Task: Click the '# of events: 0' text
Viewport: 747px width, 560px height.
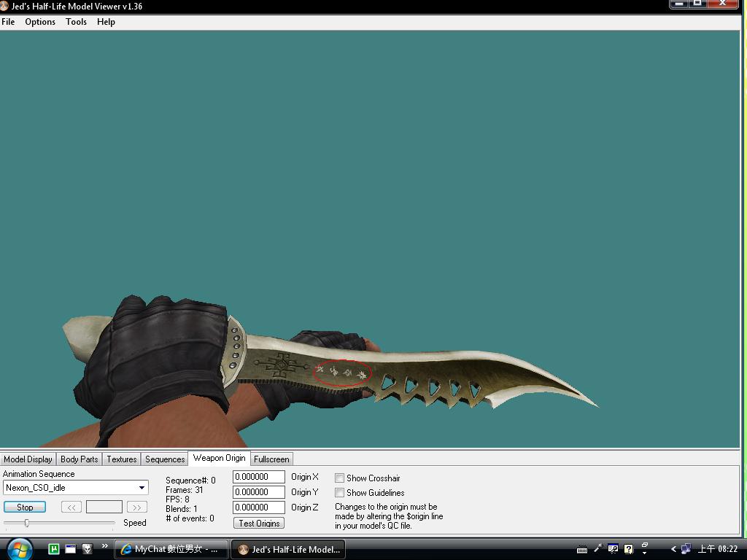Action: 190,518
